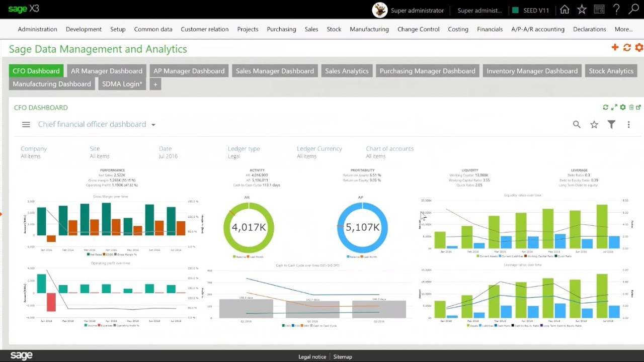Select the CFO Dashboard tab
The image size is (644, 362).
(x=36, y=71)
